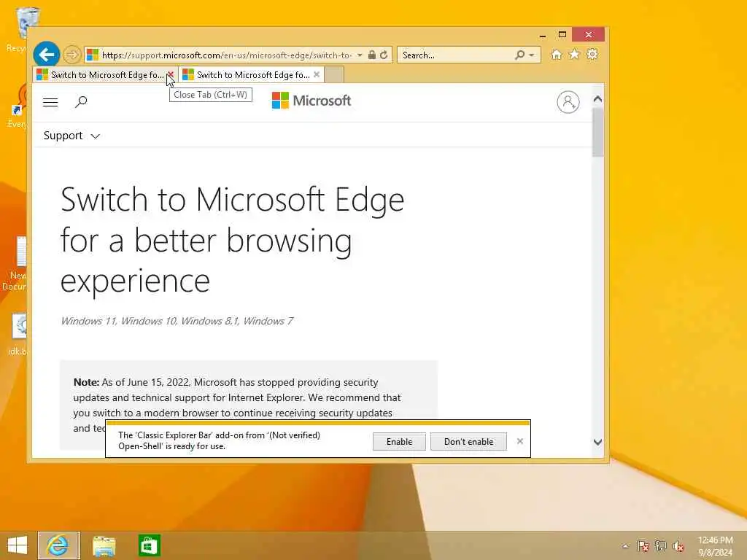Viewport: 747px width, 560px height.
Task: Click the muted volume tray icon
Action: (678, 546)
